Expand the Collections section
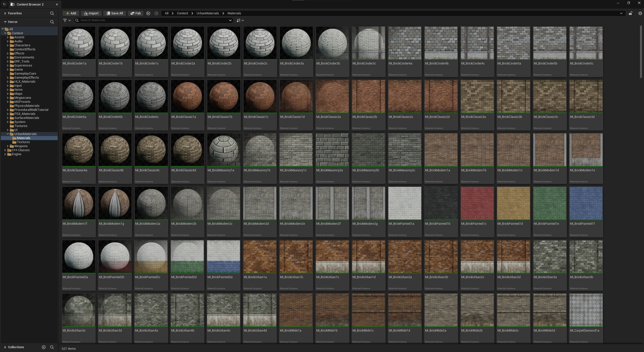 pyautogui.click(x=5, y=347)
